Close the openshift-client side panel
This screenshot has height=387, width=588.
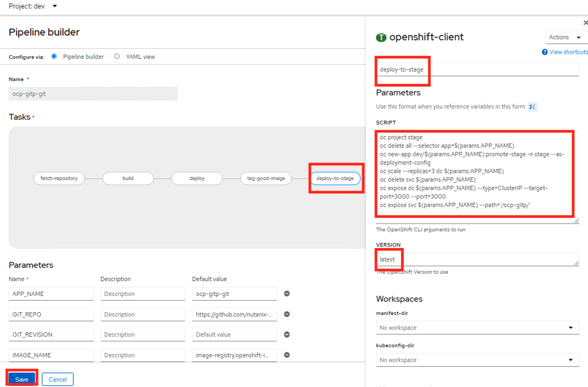pyautogui.click(x=585, y=23)
